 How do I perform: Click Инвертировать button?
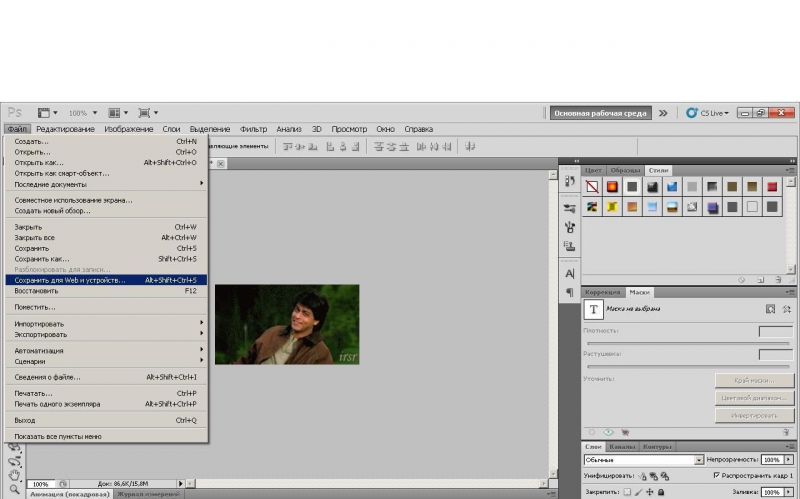(x=754, y=415)
